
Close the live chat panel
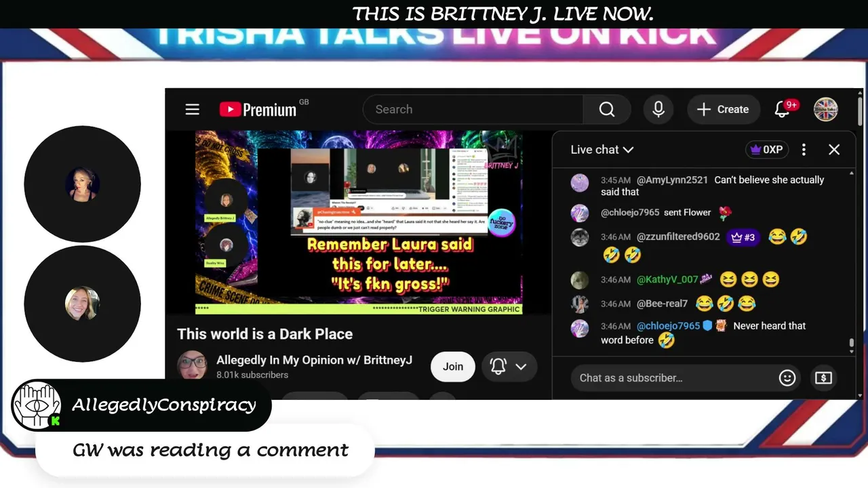(834, 150)
